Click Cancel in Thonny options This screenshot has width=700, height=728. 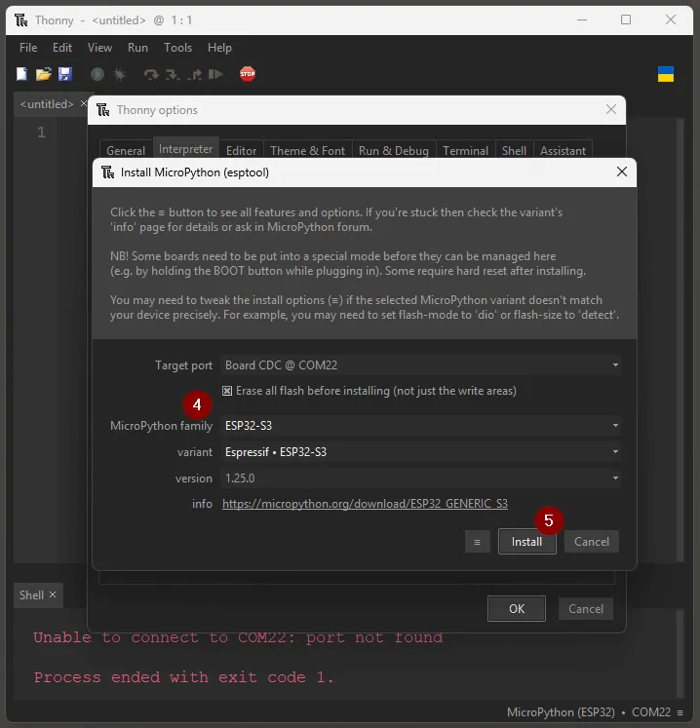click(586, 609)
